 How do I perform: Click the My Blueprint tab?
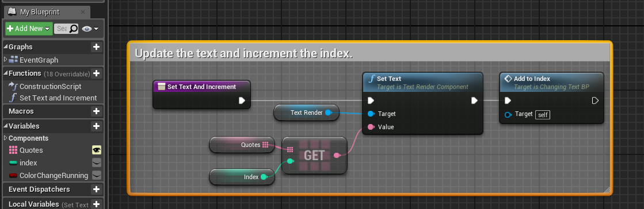(47, 12)
